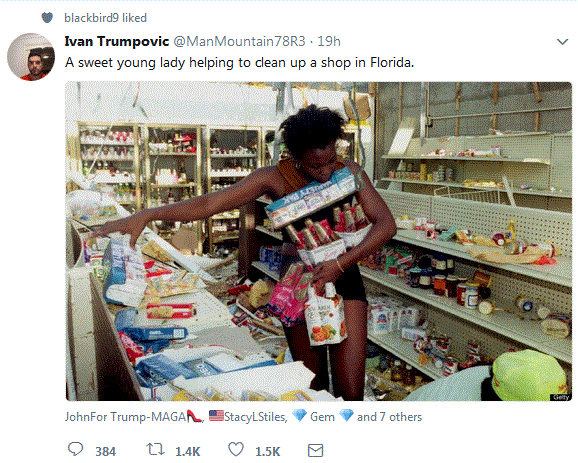The height and width of the screenshot is (463, 578).
Task: Open the looted shop photo in the tweet
Action: click(318, 241)
